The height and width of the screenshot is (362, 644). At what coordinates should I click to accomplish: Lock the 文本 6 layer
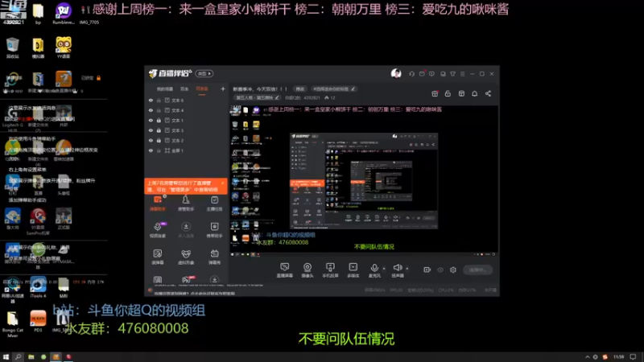(159, 100)
